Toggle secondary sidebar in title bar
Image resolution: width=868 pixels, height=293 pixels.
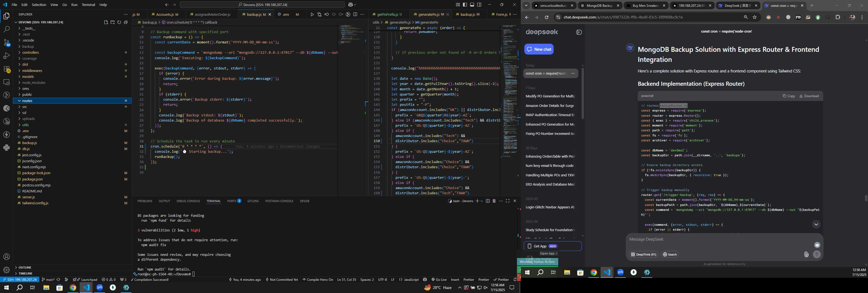[479, 5]
